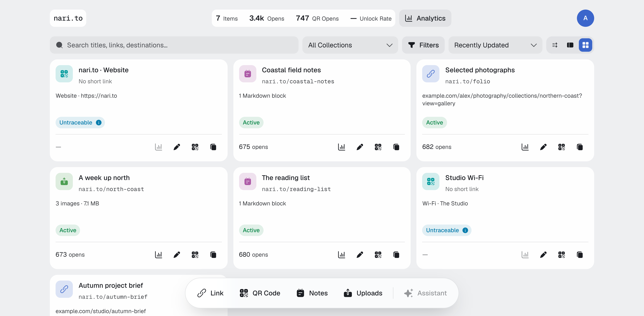
Task: Copy the Studio Wi-Fi card
Action: 580,255
